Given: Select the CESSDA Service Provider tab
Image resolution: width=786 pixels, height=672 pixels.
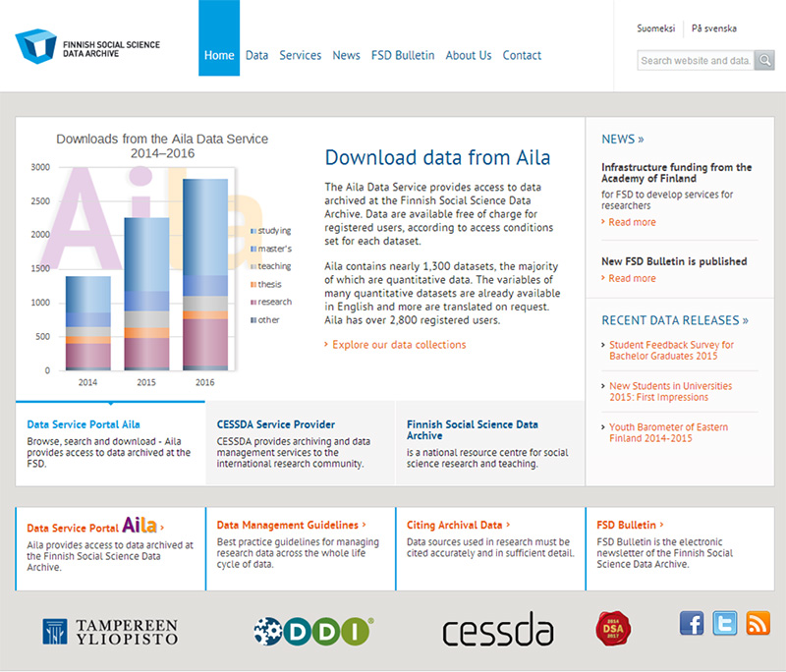Looking at the screenshot, I should [301, 443].
